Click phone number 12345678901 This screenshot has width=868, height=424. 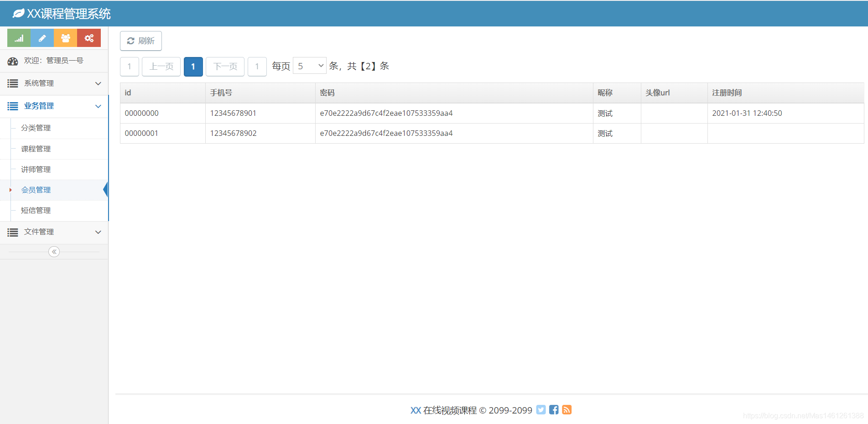point(233,114)
